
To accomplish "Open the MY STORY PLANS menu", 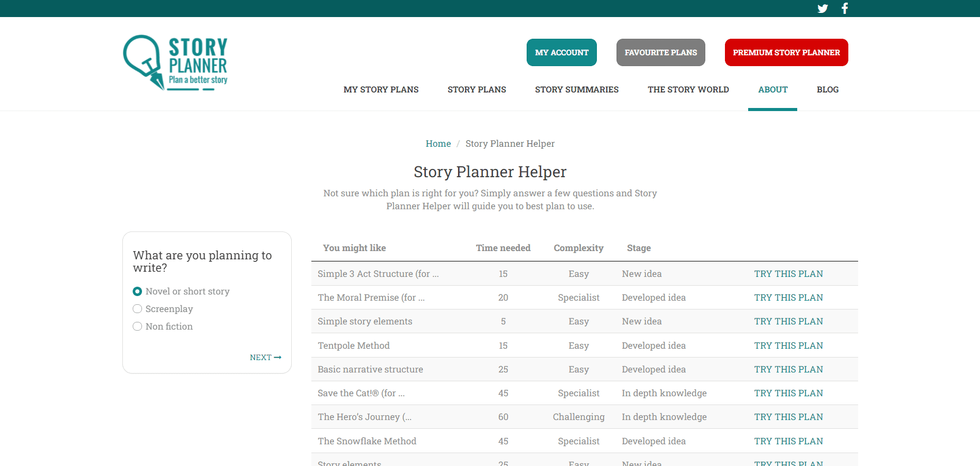I will pyautogui.click(x=381, y=89).
